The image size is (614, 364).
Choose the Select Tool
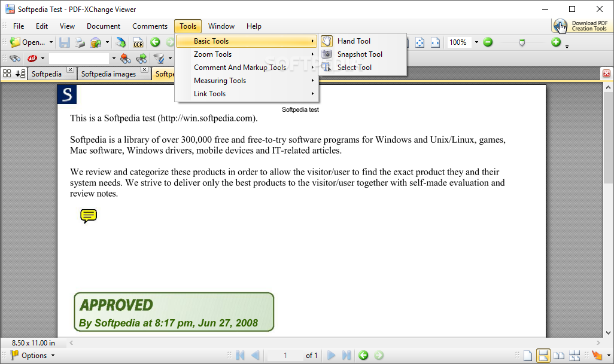click(x=363, y=68)
